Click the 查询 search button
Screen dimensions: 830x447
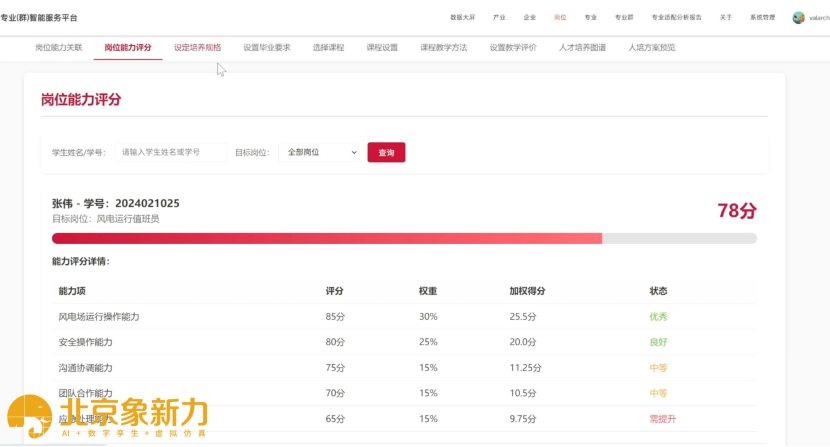pos(386,152)
